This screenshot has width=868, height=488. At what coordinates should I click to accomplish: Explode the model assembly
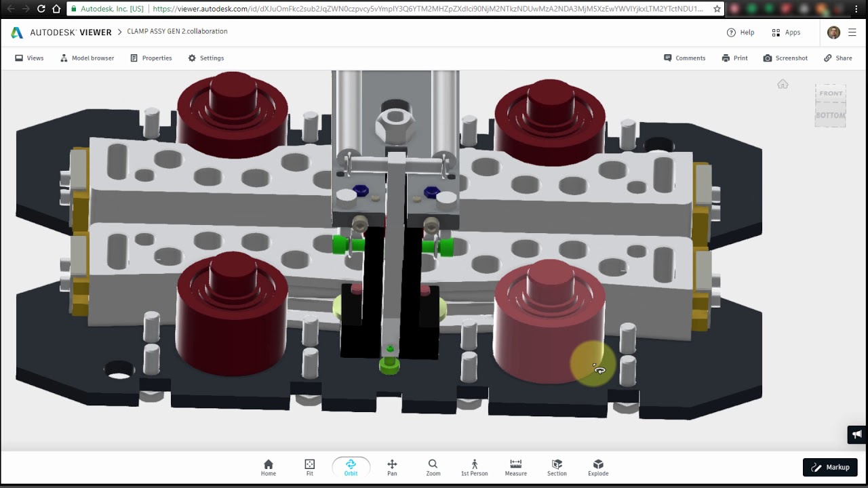pos(598,467)
